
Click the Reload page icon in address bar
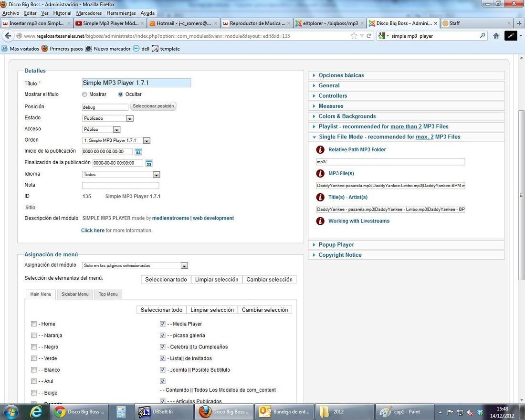click(368, 36)
